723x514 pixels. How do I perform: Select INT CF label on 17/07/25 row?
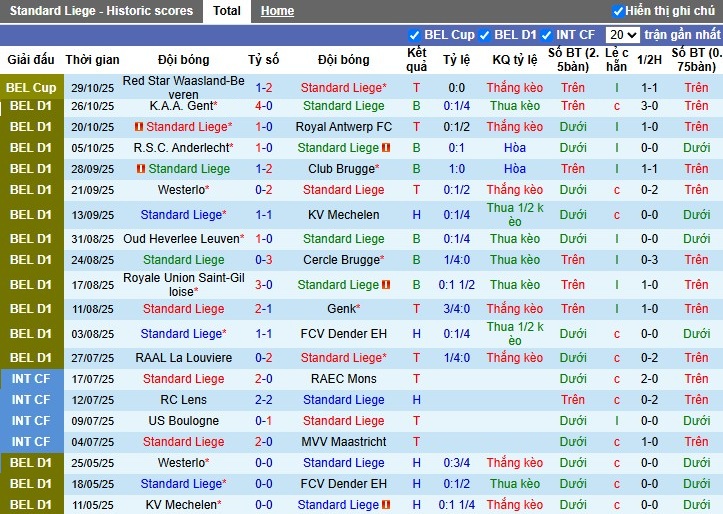pyautogui.click(x=31, y=378)
